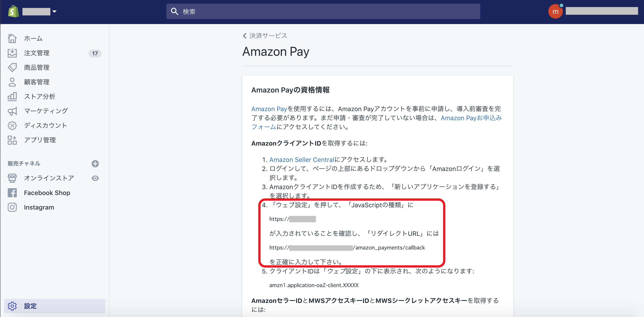Click the オンラインストア storefront icon
Screen dimensions: 644x317
pyautogui.click(x=12, y=178)
